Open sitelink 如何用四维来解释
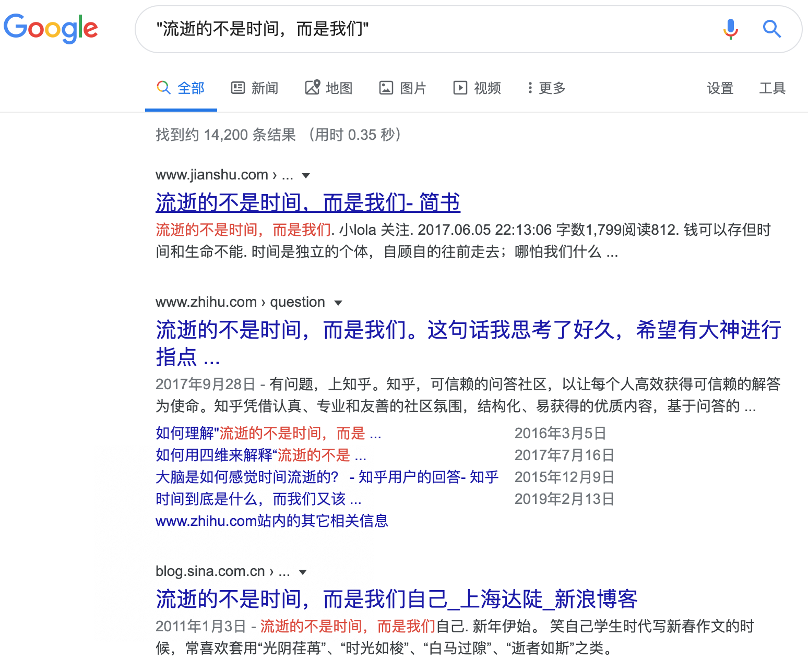808x672 pixels. click(261, 455)
